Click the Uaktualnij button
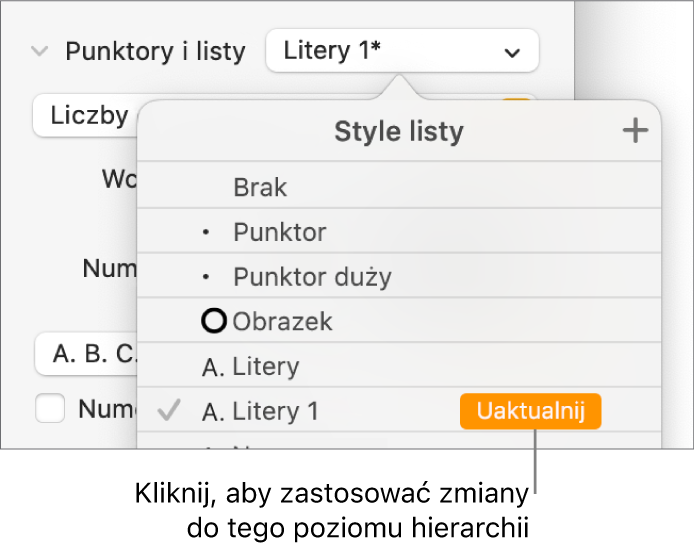694x551 pixels. [x=531, y=411]
